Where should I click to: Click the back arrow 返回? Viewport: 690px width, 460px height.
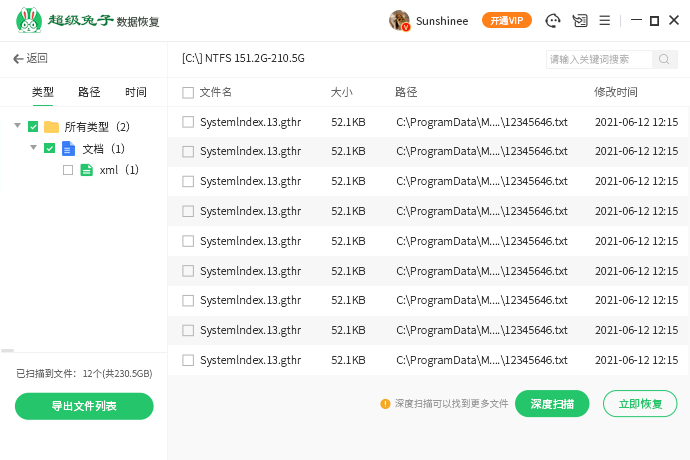pyautogui.click(x=30, y=59)
